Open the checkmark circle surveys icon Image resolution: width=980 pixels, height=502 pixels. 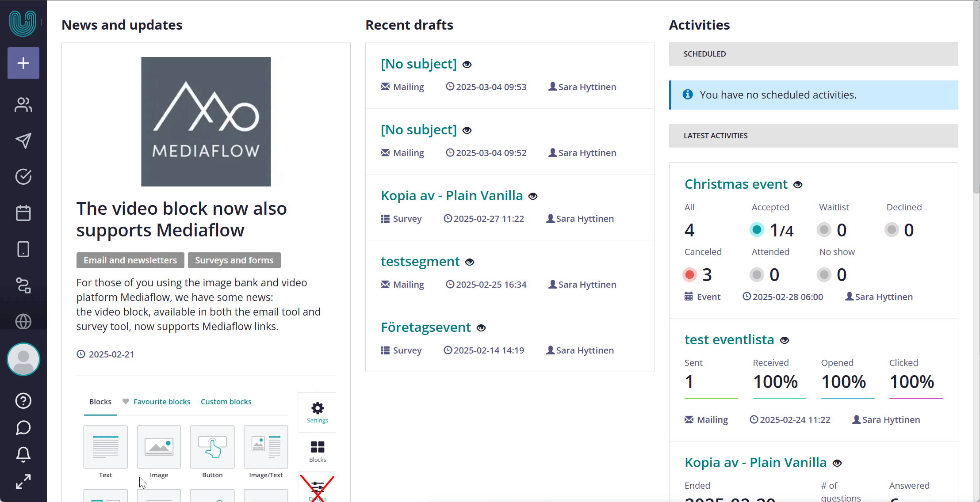[x=23, y=177]
